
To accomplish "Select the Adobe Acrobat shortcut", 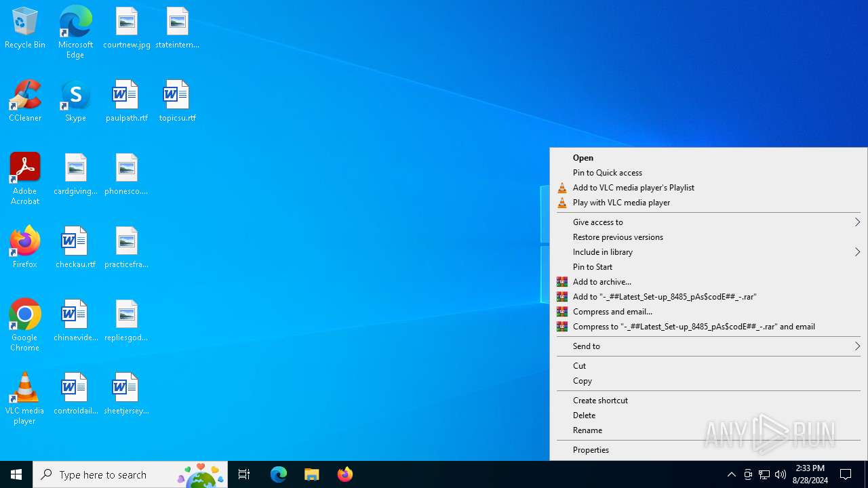I will (x=25, y=179).
